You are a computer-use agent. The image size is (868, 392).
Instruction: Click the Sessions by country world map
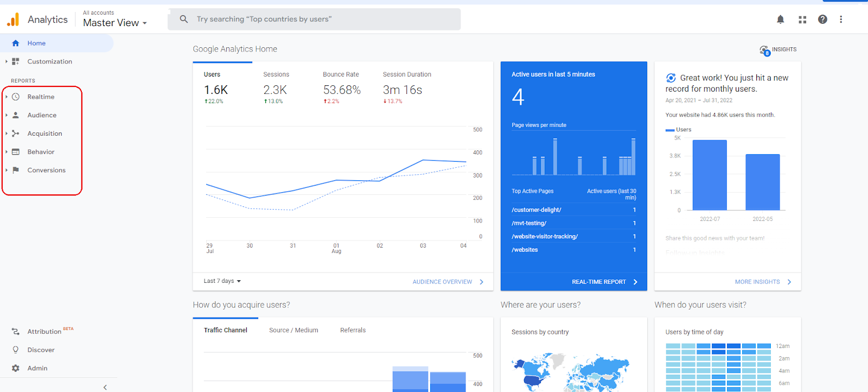pyautogui.click(x=571, y=372)
